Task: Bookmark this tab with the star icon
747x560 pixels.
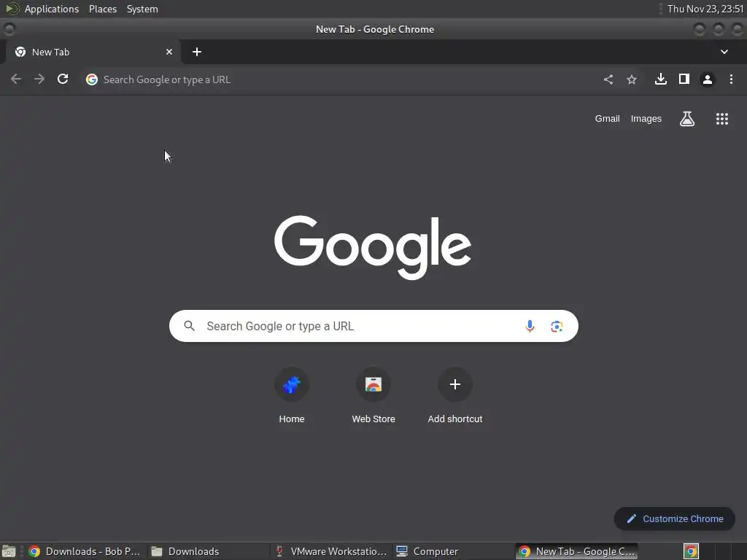Action: tap(632, 79)
